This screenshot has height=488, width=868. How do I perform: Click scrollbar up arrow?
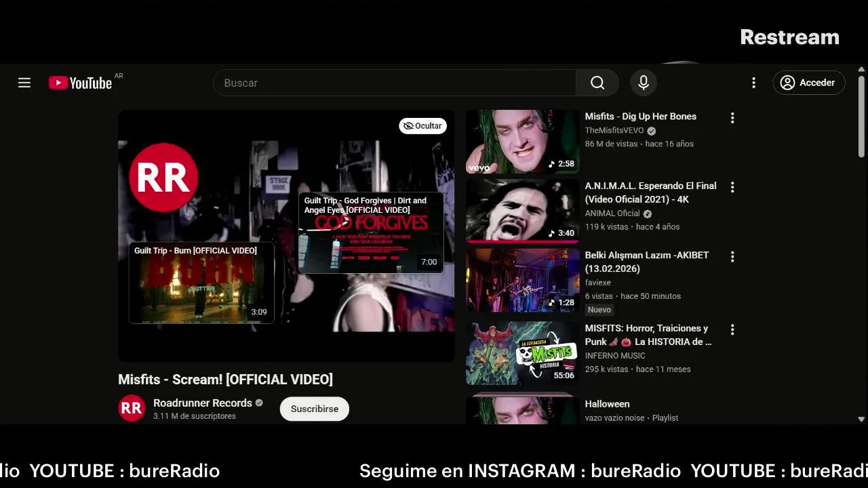coord(862,69)
